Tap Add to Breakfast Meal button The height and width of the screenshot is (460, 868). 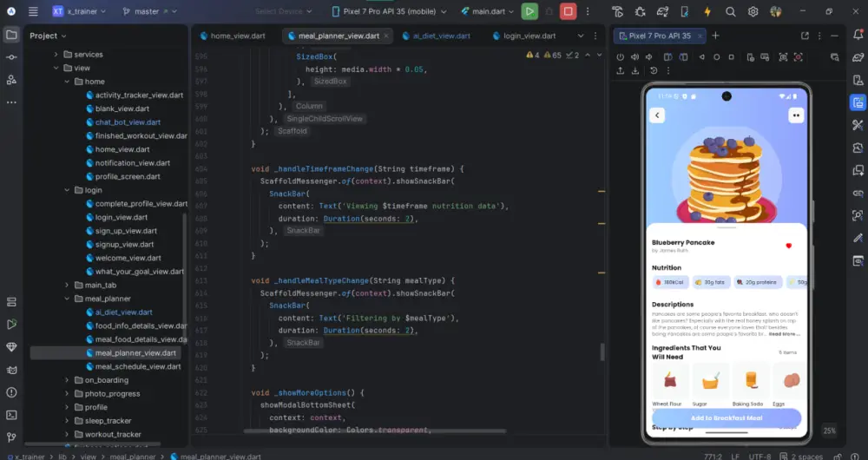tap(727, 418)
